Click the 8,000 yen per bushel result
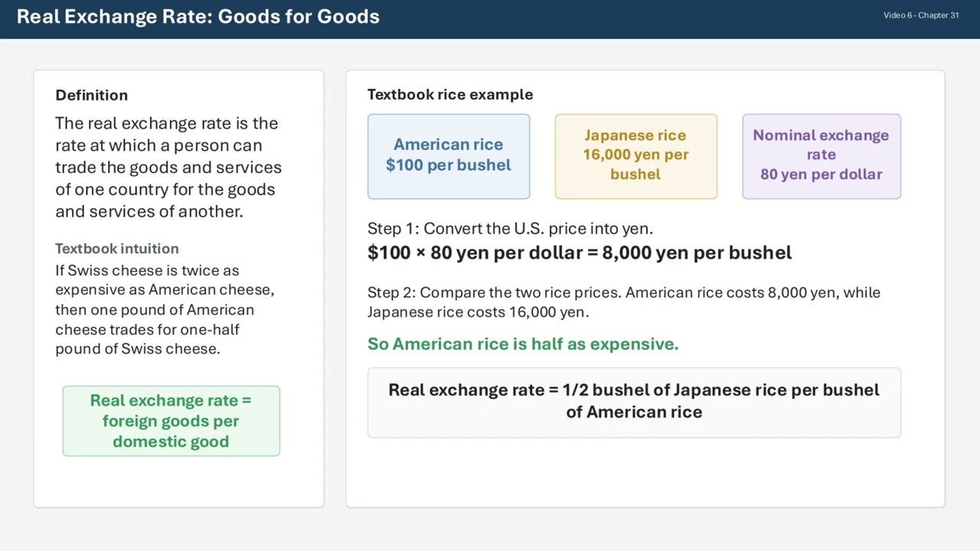The width and height of the screenshot is (980, 551). pyautogui.click(x=697, y=253)
